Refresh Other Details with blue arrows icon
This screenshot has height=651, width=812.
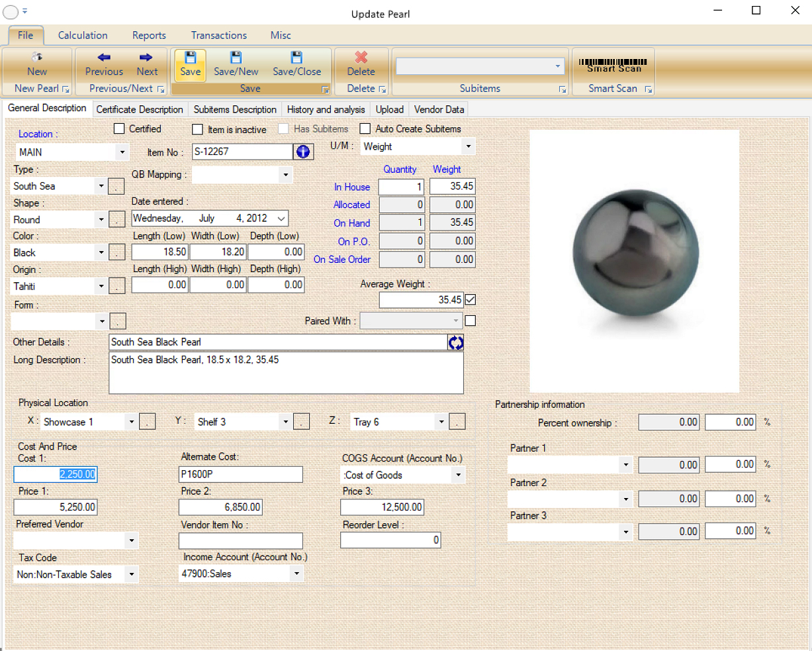coord(456,342)
